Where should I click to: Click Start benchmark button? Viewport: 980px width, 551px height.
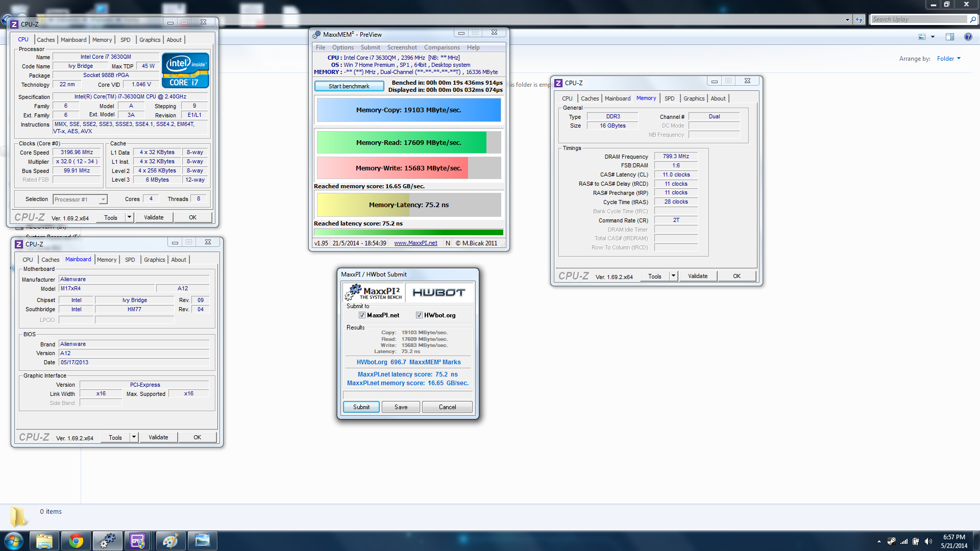click(x=349, y=86)
